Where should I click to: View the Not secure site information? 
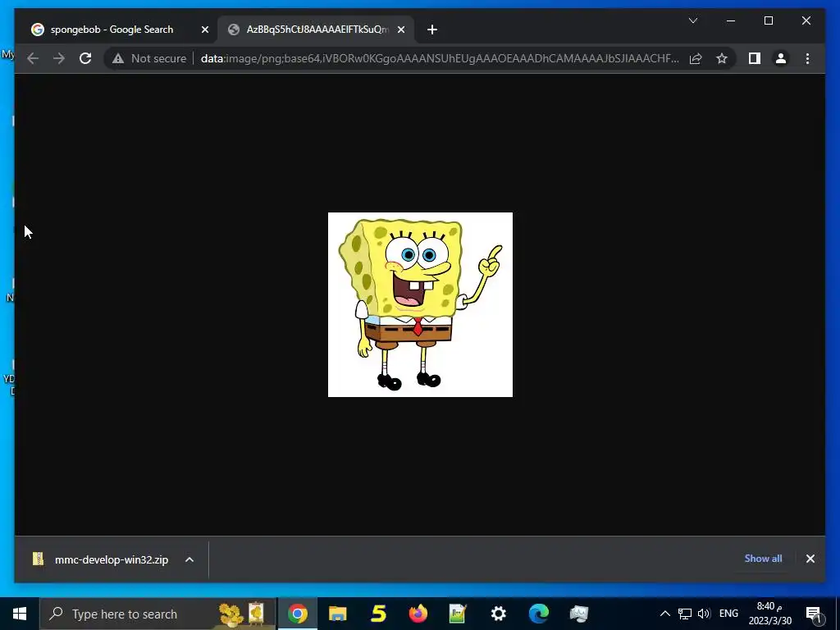(149, 58)
